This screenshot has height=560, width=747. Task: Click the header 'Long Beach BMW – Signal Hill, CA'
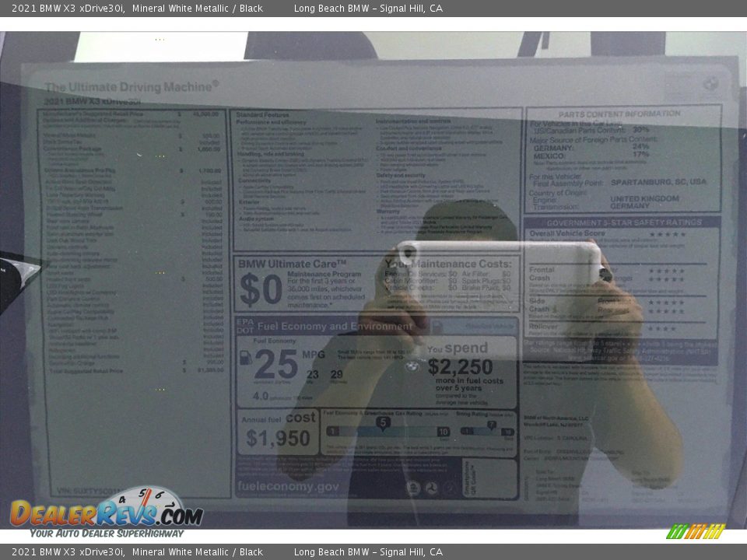pos(368,8)
